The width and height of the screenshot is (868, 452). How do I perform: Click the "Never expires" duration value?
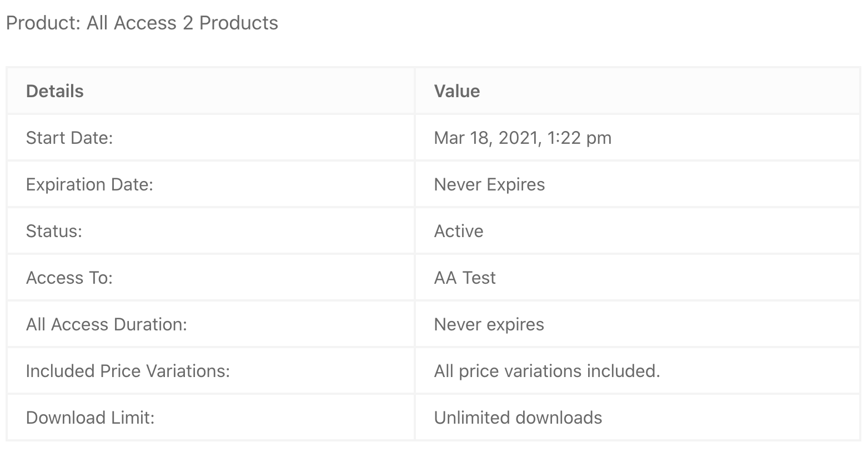click(x=489, y=324)
